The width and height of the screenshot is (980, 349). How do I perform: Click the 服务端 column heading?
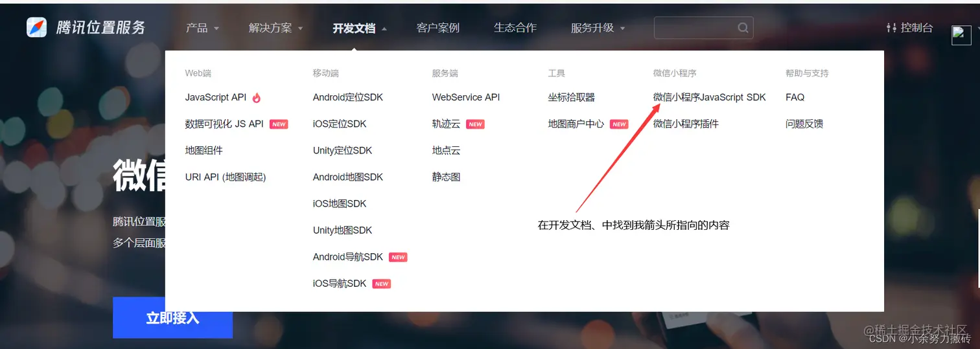pos(445,73)
